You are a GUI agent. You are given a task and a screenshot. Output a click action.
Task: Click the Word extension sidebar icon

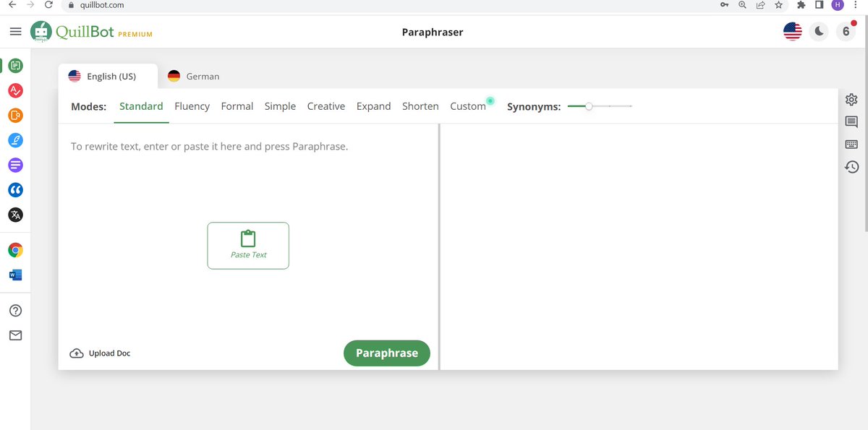coord(15,275)
